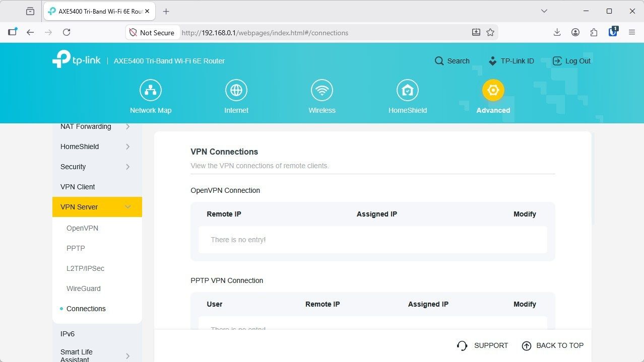Expand the NAT Forwarding chevron
Screen dimensions: 644x362
tap(127, 126)
